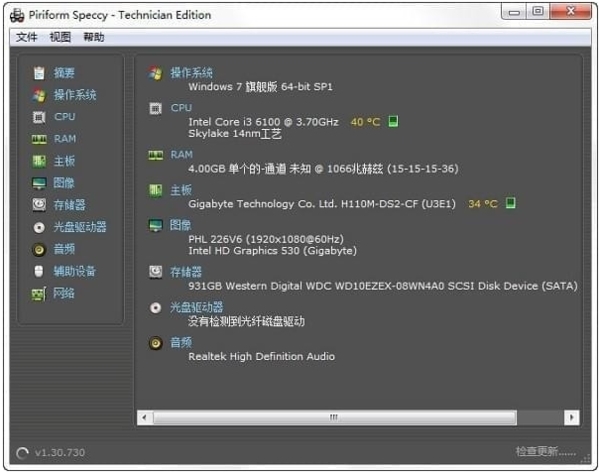Open the 摘要 summary clipboard icon
Viewport: 599px width, 473px height.
[x=39, y=73]
